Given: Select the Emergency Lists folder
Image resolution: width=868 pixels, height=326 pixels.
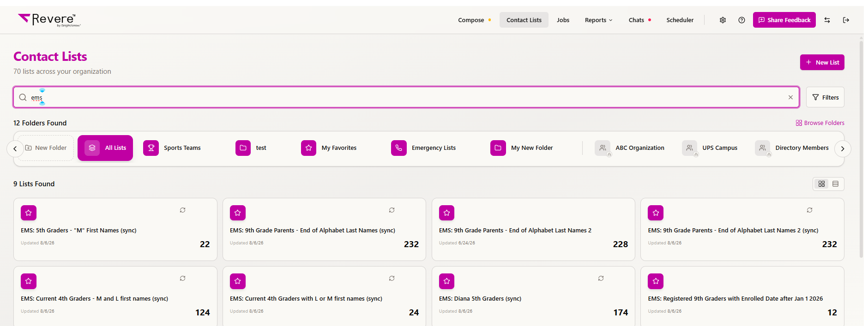Looking at the screenshot, I should coord(423,148).
